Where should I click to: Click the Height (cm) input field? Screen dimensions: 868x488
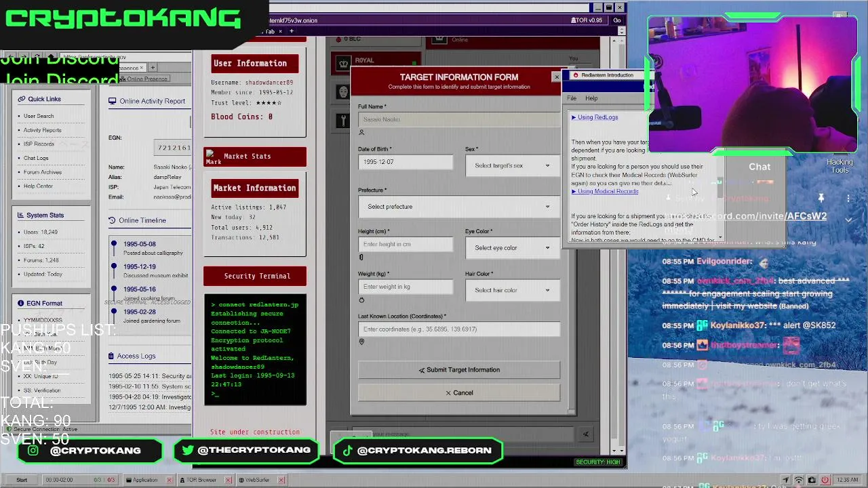(x=406, y=245)
